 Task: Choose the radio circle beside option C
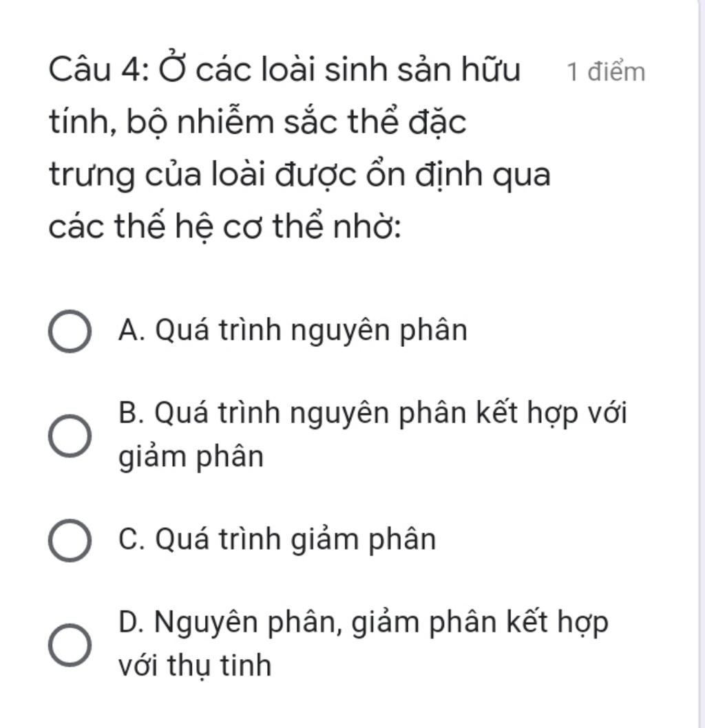pos(70,540)
